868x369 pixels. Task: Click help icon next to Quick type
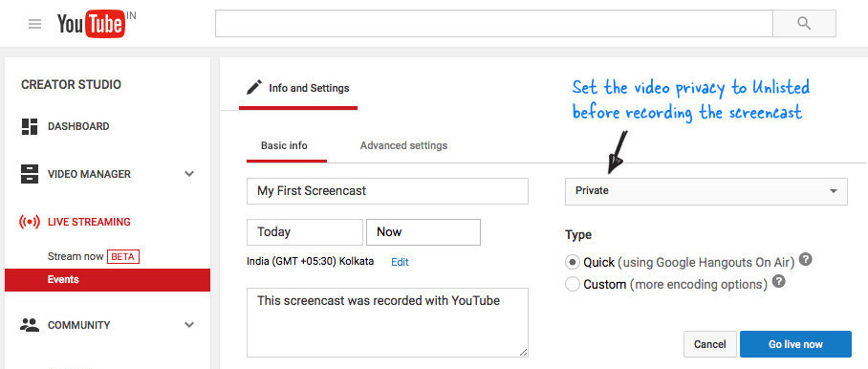[x=807, y=259]
